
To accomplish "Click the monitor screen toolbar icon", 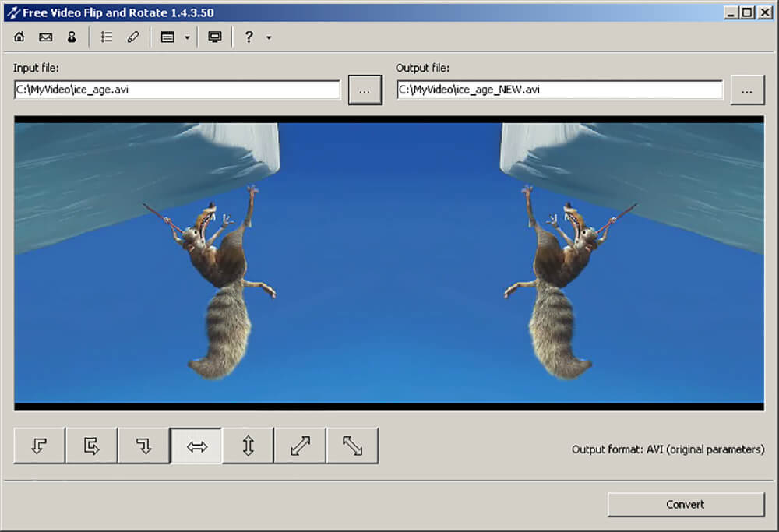I will 215,37.
